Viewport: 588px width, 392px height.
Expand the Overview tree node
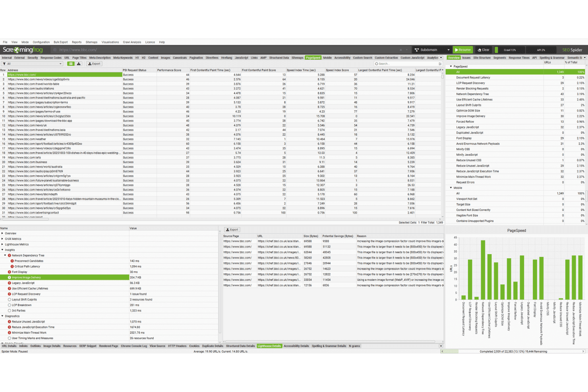click(x=2, y=234)
